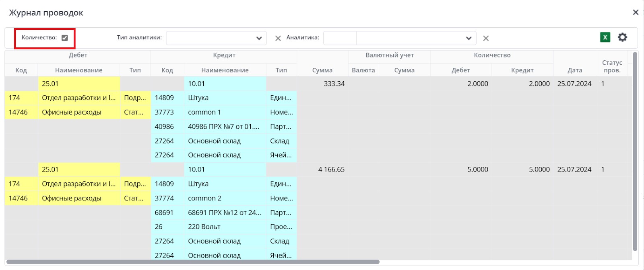Image resolution: width=644 pixels, height=270 pixels.
Task: Open settings via the gear icon
Action: [622, 37]
